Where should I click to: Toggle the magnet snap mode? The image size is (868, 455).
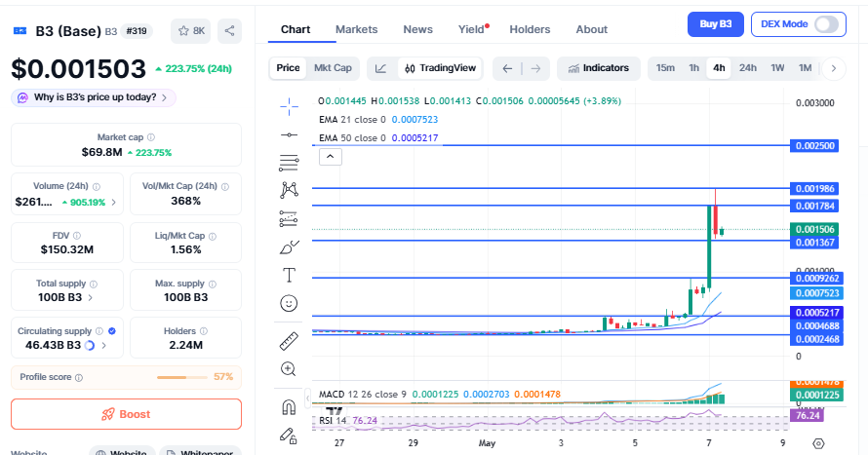289,407
